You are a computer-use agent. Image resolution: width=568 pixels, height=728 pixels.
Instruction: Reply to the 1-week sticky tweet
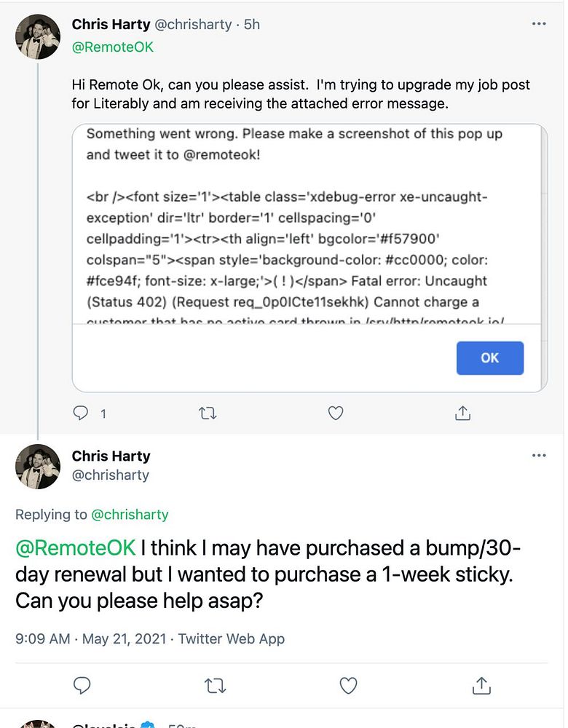coord(82,685)
